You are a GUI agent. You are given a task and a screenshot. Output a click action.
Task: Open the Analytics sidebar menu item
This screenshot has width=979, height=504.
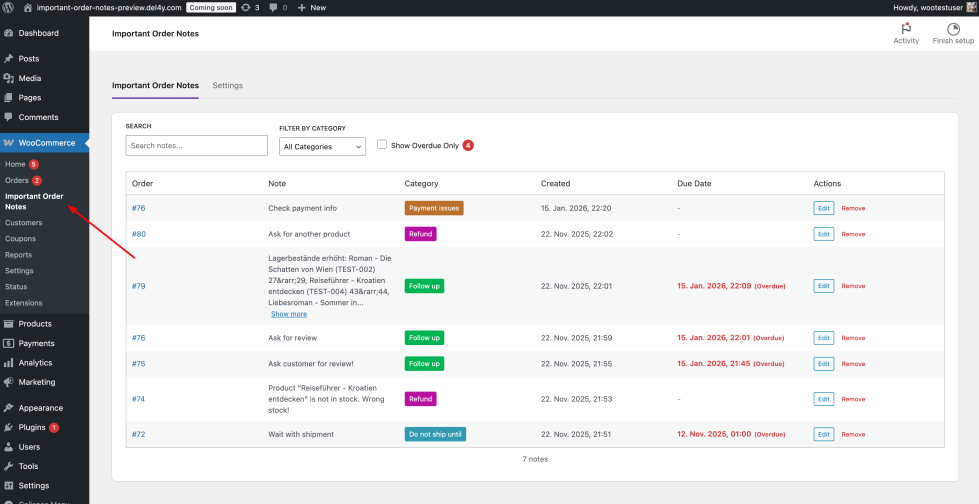click(35, 363)
